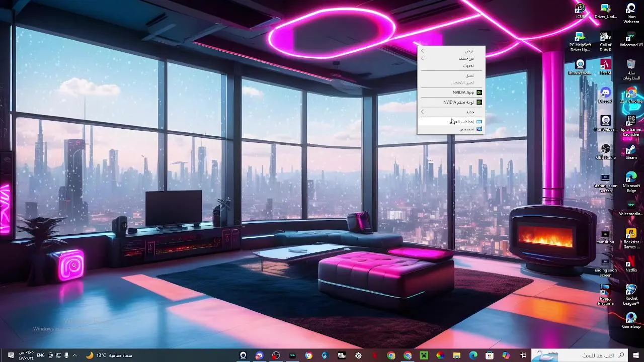Image resolution: width=644 pixels, height=362 pixels.
Task: Open Minecraft creeper icon in taskbar
Action: pos(424,355)
